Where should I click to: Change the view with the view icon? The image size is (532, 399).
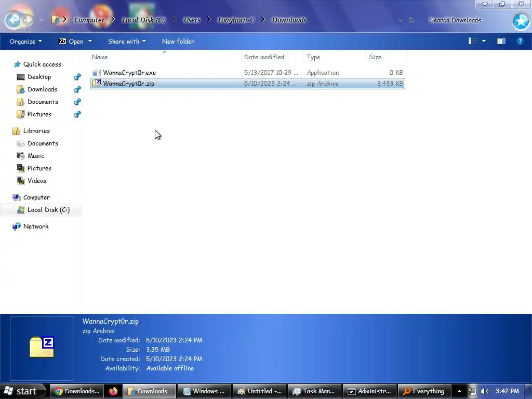point(473,41)
